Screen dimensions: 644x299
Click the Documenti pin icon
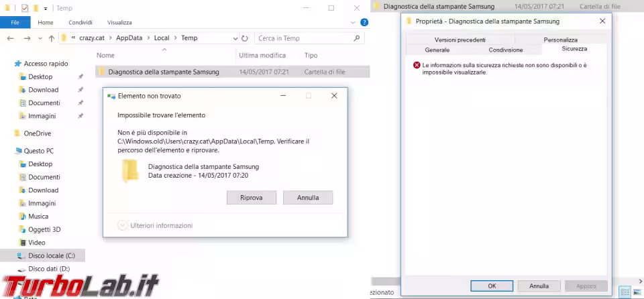[x=80, y=103]
